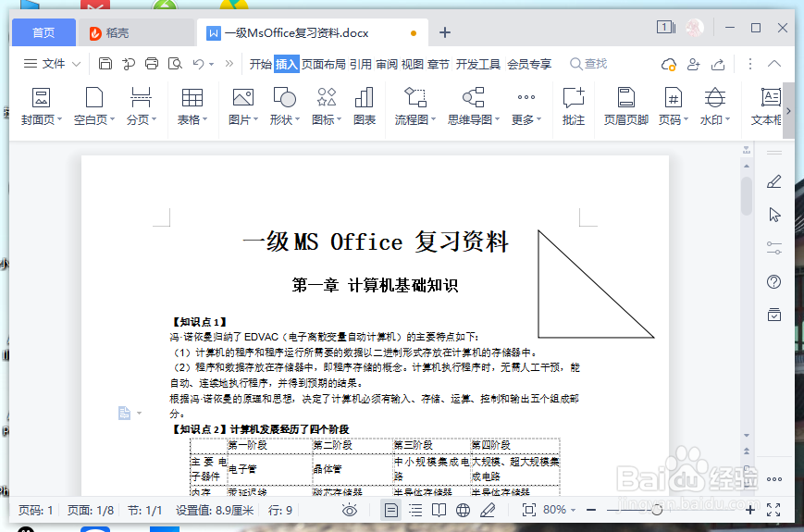The height and width of the screenshot is (532, 804).
Task: Click the 章节 tab
Action: pos(439,64)
